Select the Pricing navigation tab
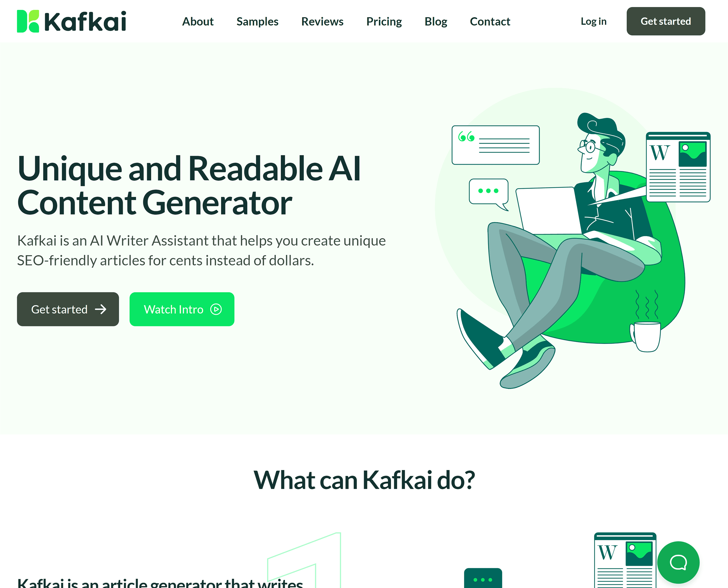Screen dimensions: 728x588 (x=384, y=21)
